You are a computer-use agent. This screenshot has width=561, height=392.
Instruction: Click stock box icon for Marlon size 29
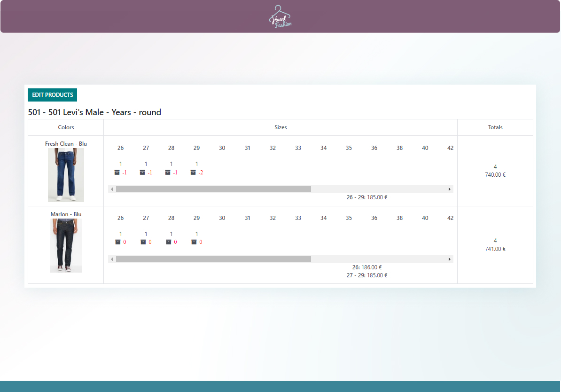(x=194, y=242)
